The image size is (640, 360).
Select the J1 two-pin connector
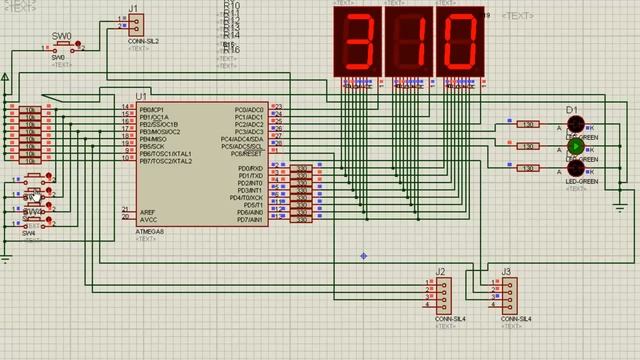(x=136, y=25)
